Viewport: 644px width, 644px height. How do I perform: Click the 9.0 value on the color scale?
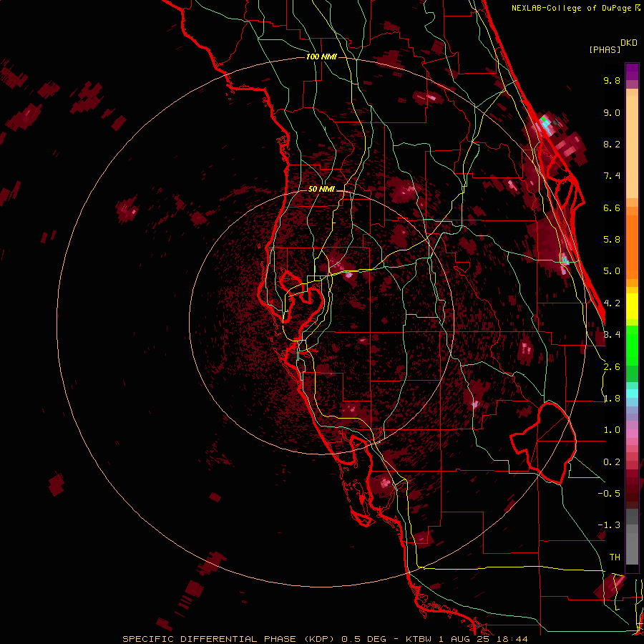click(x=612, y=112)
